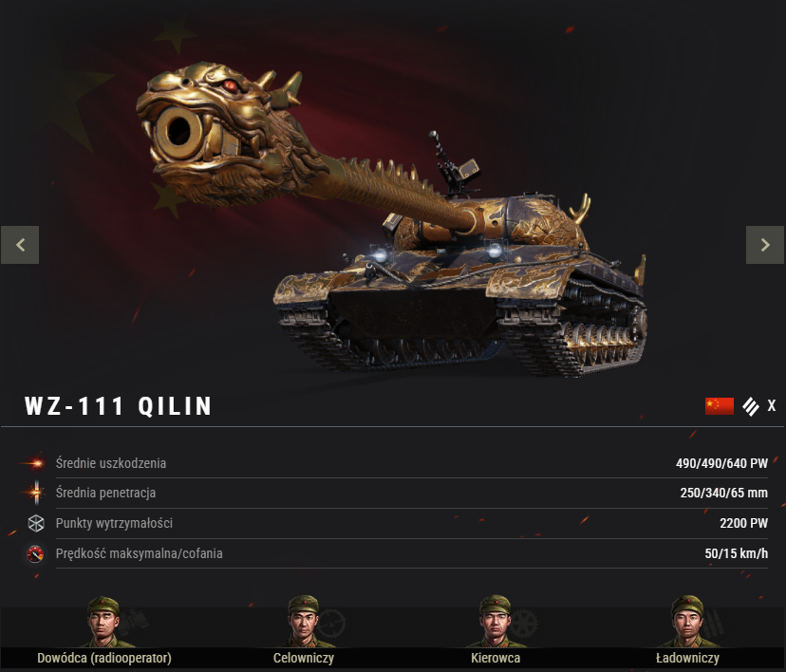The image size is (786, 672).
Task: Click the Średnie uszkodzenia stat row label
Action: click(x=111, y=463)
